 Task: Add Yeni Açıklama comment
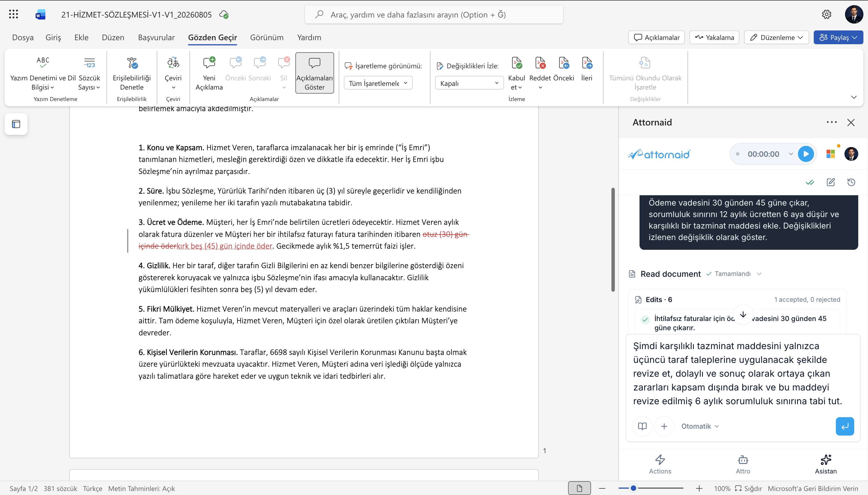click(x=209, y=74)
